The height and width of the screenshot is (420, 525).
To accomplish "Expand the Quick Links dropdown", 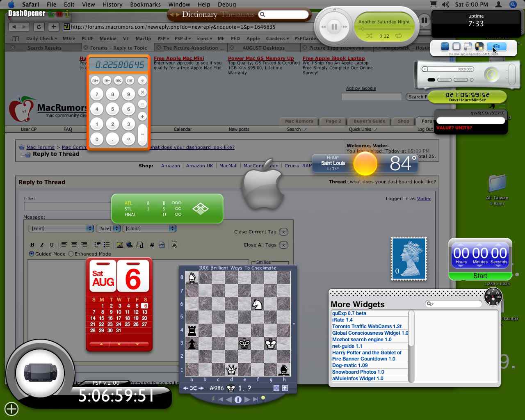I will (363, 129).
